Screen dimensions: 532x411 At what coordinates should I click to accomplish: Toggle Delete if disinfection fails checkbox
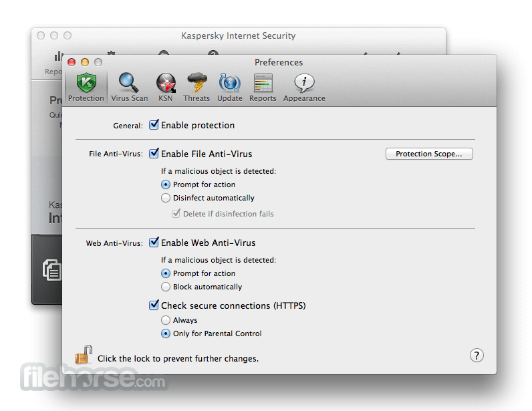(x=176, y=213)
